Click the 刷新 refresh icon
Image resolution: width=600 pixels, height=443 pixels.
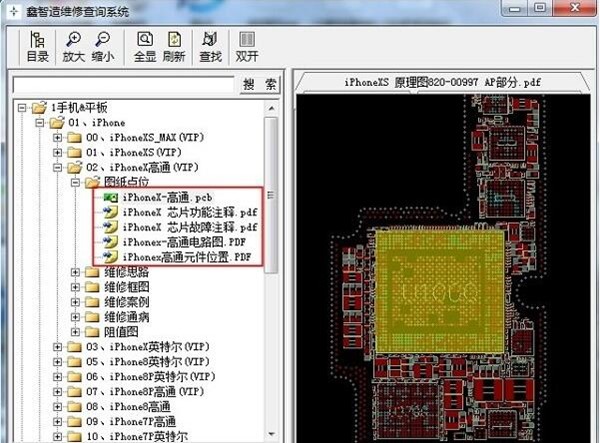pyautogui.click(x=174, y=47)
